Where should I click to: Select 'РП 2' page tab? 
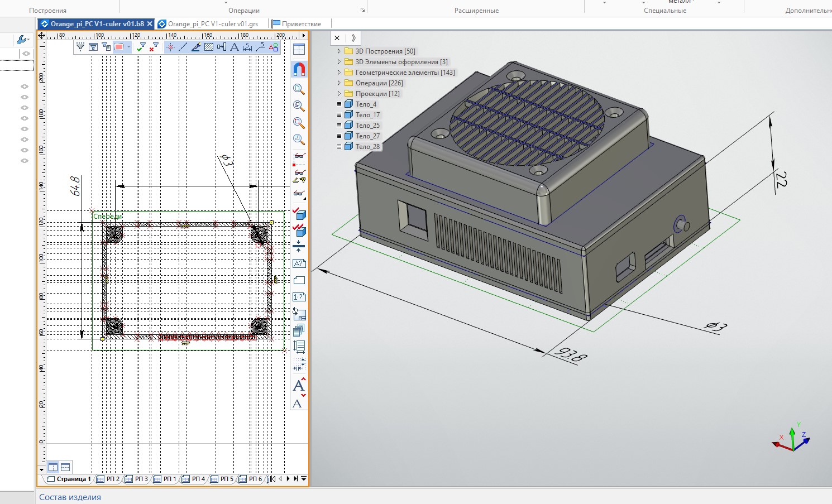tap(112, 479)
